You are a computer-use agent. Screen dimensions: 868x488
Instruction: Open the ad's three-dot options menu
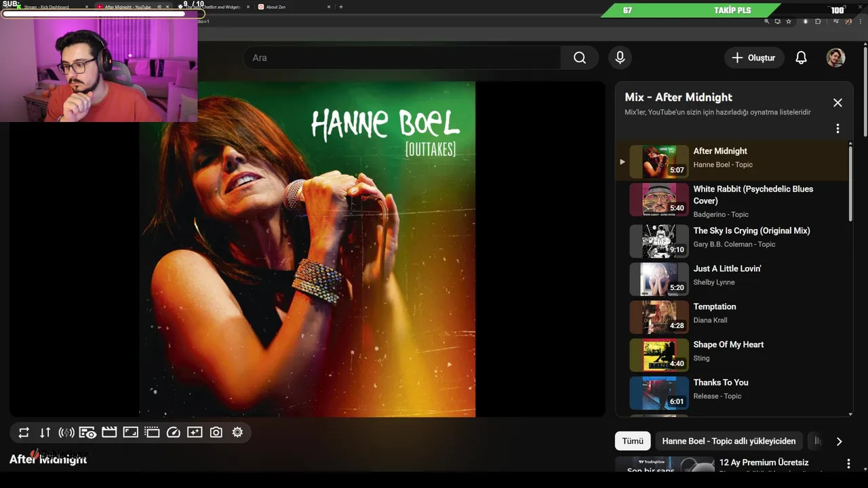point(848,464)
